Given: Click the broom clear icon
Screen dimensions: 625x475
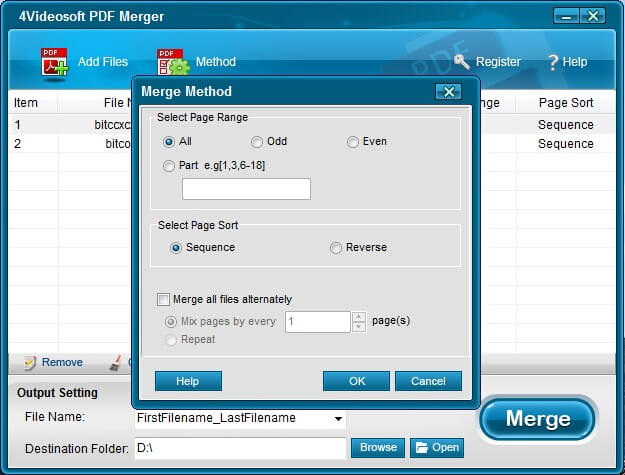Looking at the screenshot, I should click(x=115, y=363).
